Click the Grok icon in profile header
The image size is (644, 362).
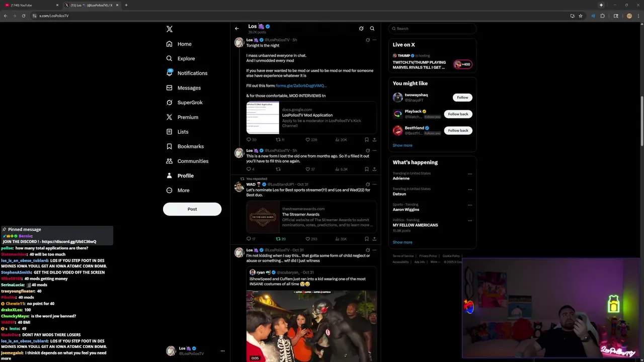(361, 29)
